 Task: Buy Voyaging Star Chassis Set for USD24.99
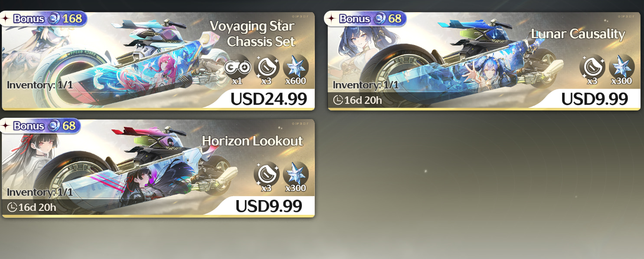pyautogui.click(x=268, y=99)
